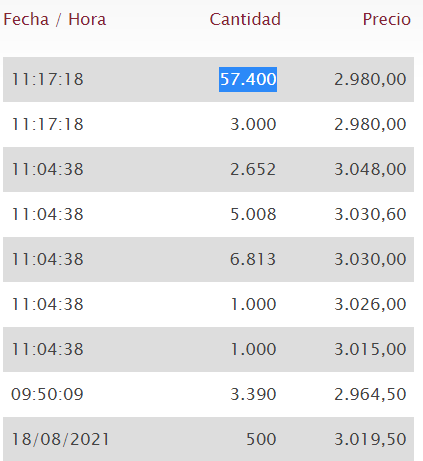423x461 pixels.
Task: Click the 2.652 quantity value
Action: pos(253,169)
